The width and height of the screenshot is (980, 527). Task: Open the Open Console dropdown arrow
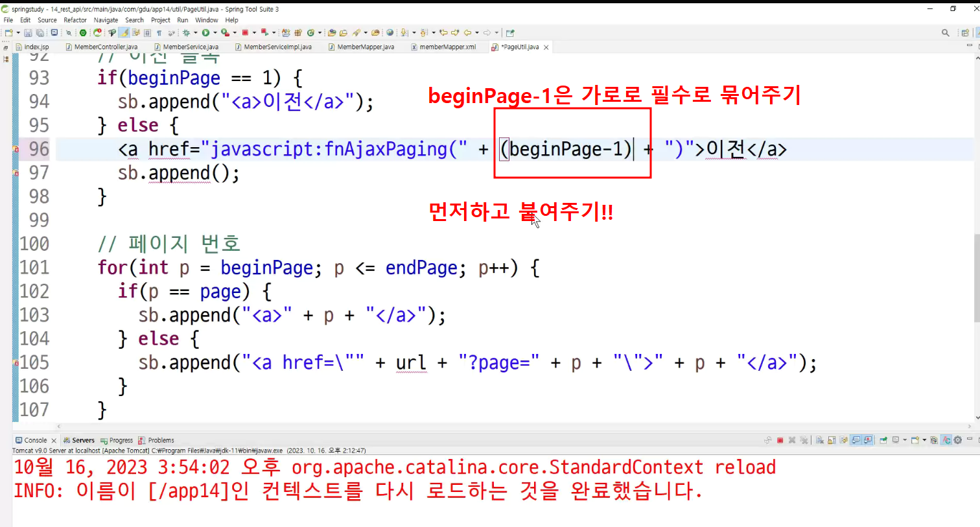(x=924, y=440)
